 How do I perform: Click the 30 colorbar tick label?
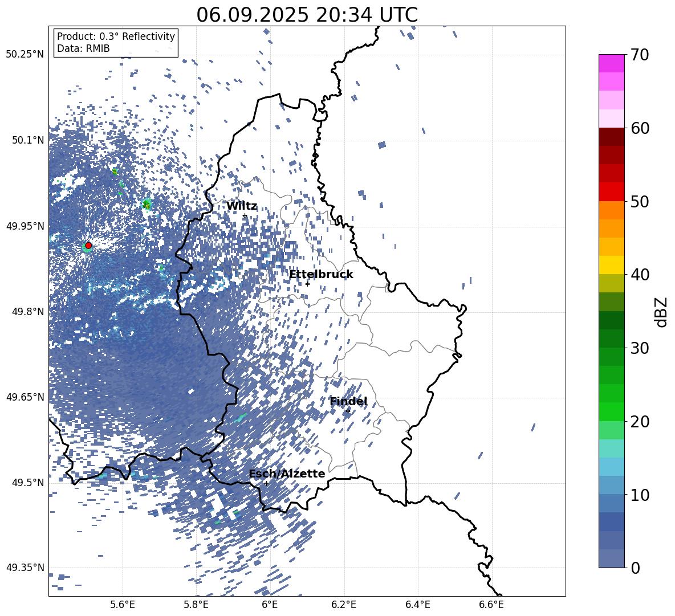click(x=640, y=348)
